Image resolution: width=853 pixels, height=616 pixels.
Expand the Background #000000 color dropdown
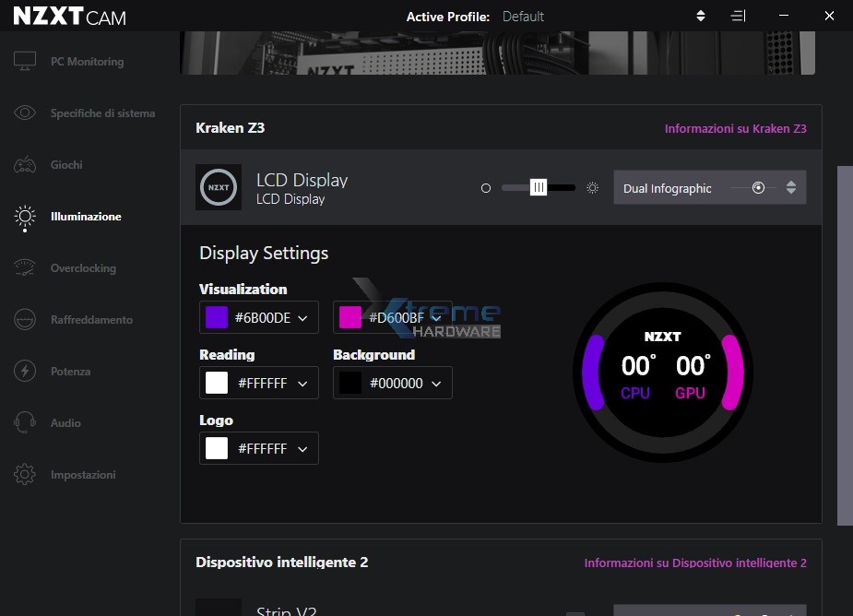tap(436, 384)
